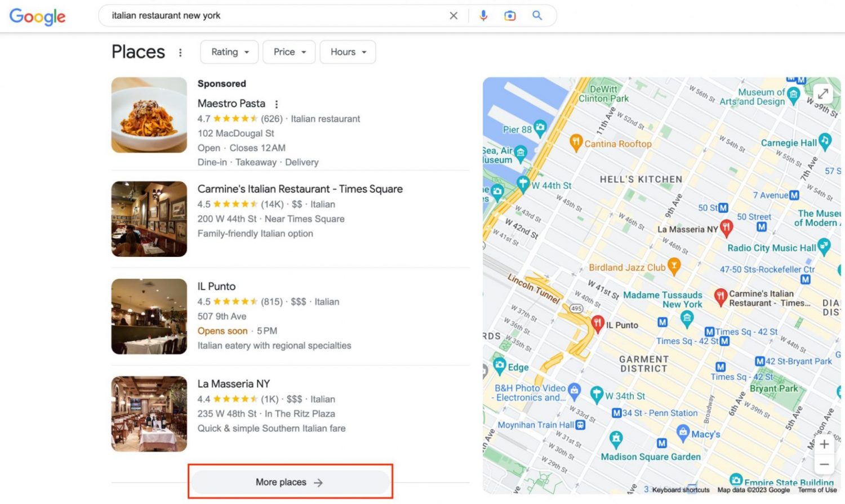Open the map Terms of Use link
This screenshot has height=504, width=845.
(x=817, y=489)
